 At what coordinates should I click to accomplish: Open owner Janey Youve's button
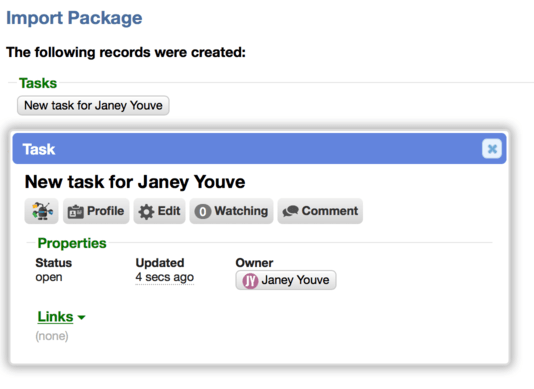click(286, 280)
